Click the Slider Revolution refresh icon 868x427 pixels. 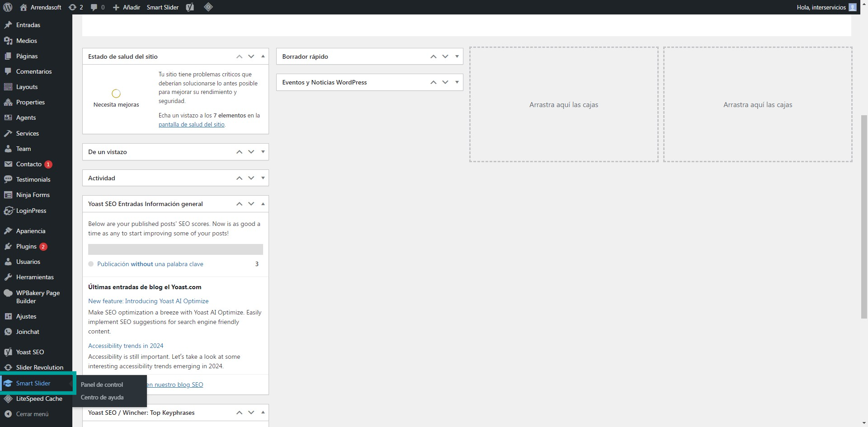click(8, 367)
